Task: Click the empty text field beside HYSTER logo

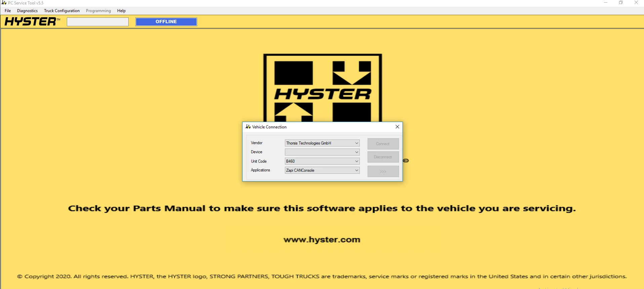Action: pyautogui.click(x=98, y=22)
